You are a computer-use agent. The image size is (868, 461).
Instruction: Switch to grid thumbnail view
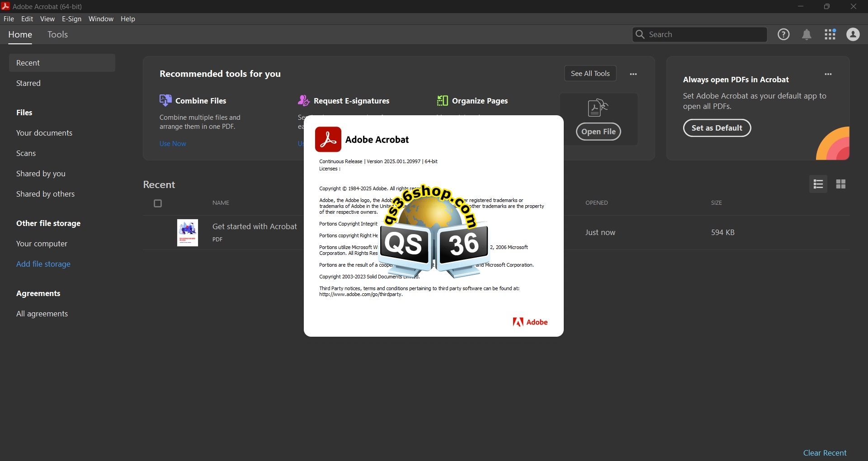click(x=841, y=184)
